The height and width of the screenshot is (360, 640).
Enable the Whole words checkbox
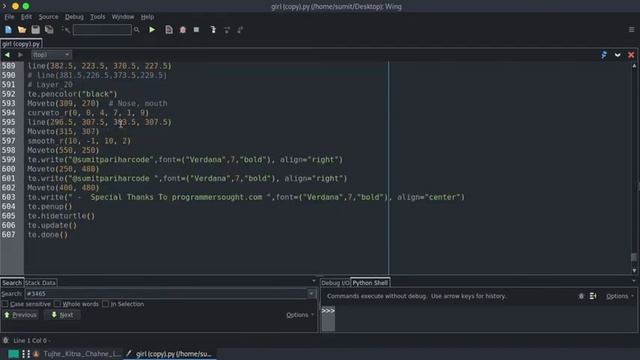pyautogui.click(x=57, y=304)
